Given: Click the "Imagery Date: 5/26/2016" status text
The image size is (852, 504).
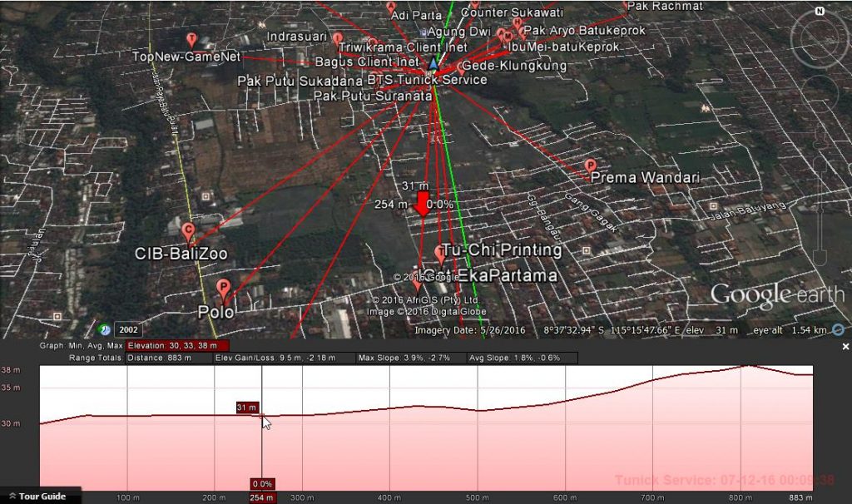Looking at the screenshot, I should [x=470, y=330].
